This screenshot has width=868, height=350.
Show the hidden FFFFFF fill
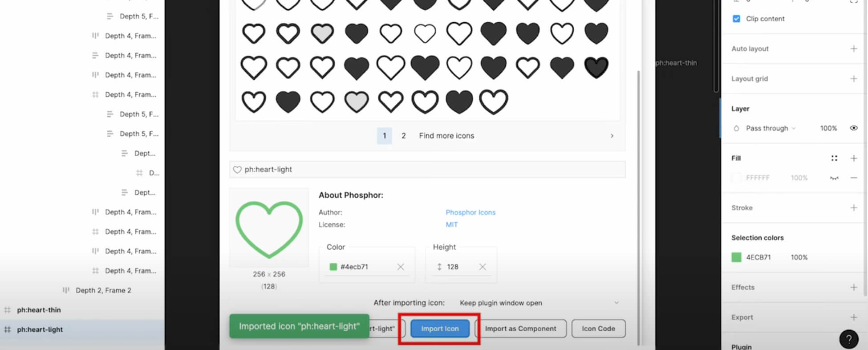click(834, 178)
